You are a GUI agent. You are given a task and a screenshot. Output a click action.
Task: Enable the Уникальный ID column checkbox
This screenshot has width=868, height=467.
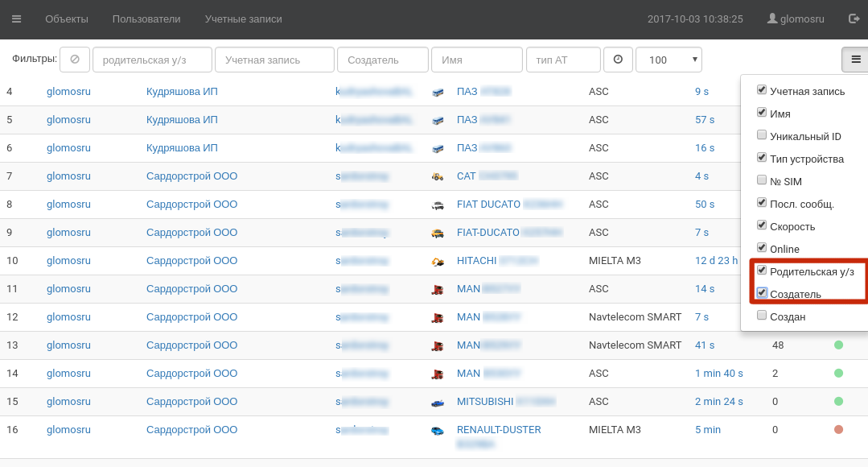(762, 135)
